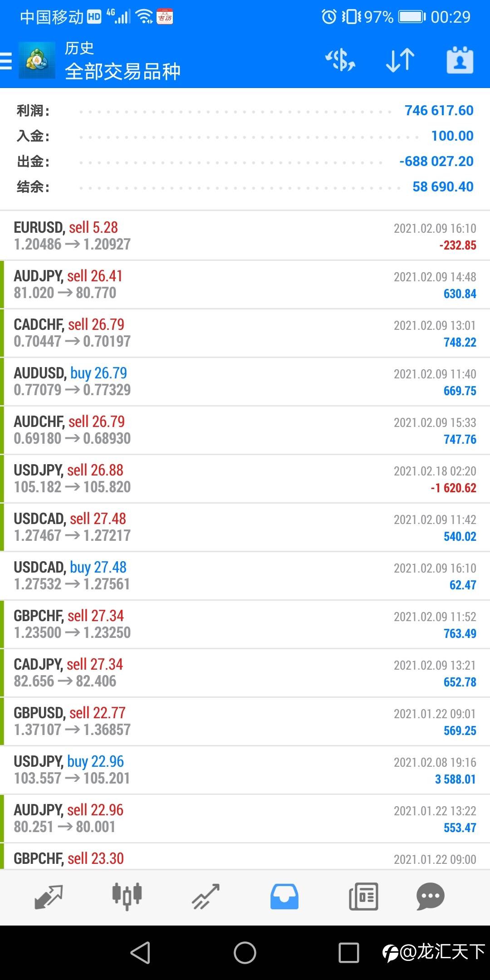Image resolution: width=490 pixels, height=980 pixels.
Task: Tap the Android back navigation button
Action: (x=141, y=953)
